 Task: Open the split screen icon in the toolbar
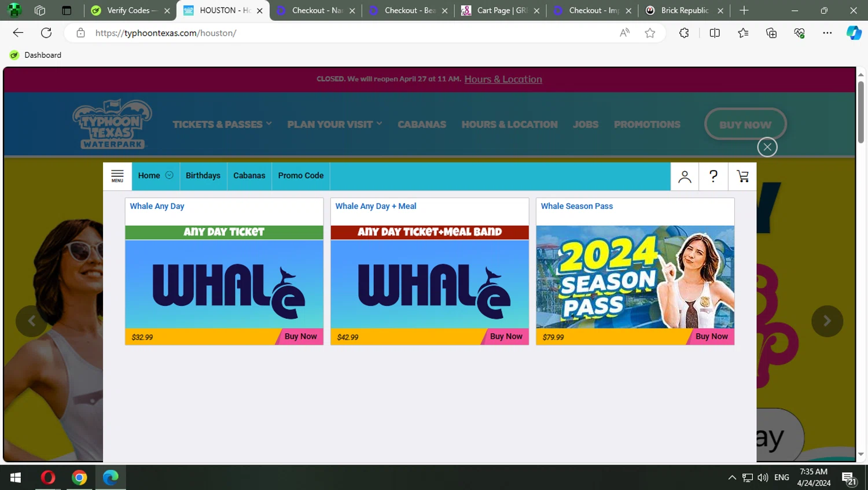715,33
